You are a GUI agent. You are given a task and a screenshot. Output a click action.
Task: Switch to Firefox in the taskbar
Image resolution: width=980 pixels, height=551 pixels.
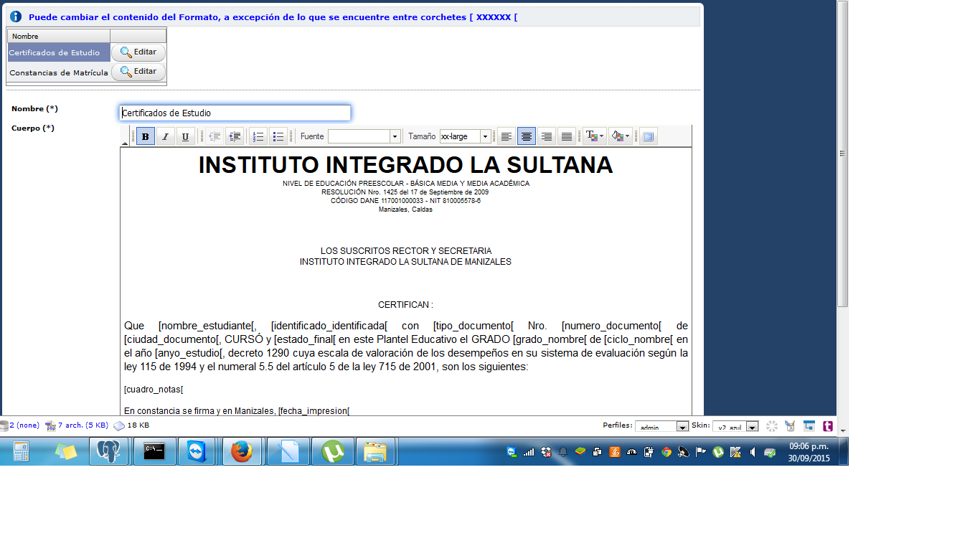click(242, 451)
